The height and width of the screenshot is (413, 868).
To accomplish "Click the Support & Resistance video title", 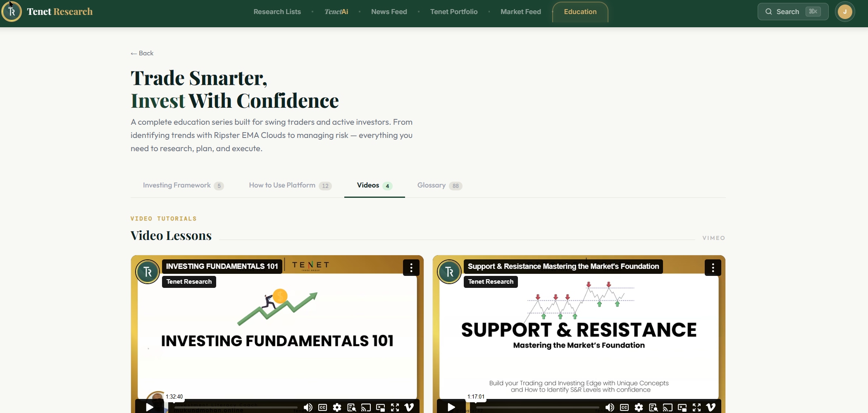I will tap(563, 266).
